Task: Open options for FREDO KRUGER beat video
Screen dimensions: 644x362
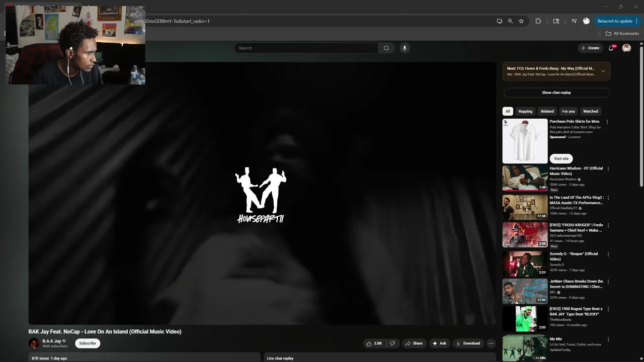Action: tap(608, 226)
